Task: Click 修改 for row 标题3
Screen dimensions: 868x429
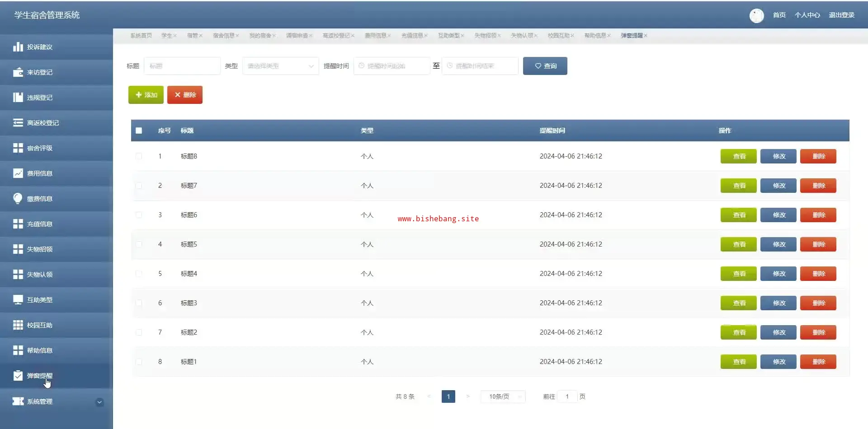Action: click(x=778, y=303)
